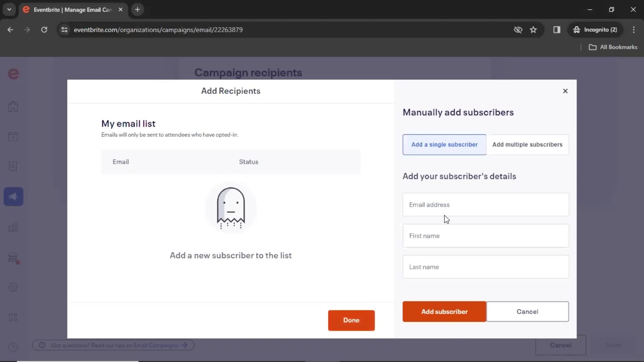Select the dashboard grid icon in sidebar

[13, 317]
